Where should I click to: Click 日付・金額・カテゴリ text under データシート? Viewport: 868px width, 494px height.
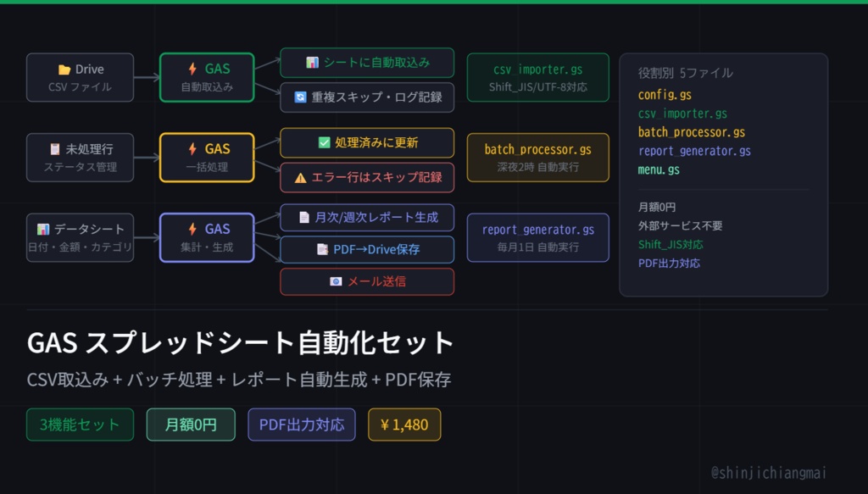pyautogui.click(x=81, y=247)
